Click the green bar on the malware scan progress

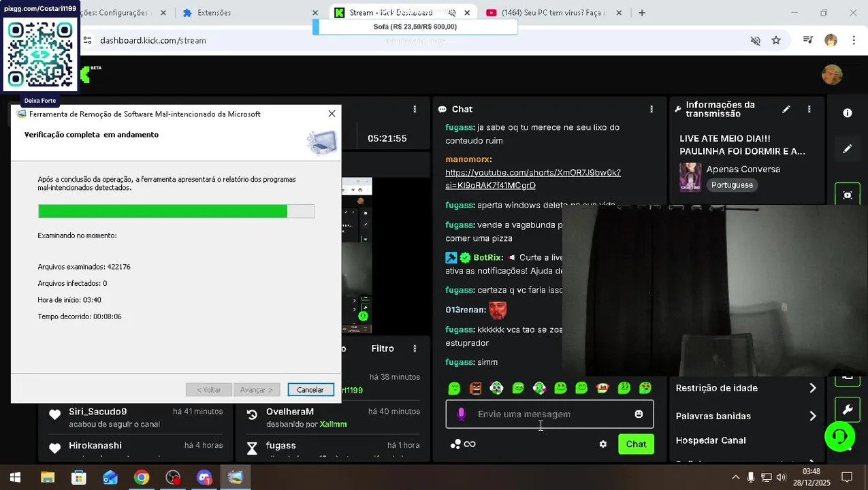163,211
